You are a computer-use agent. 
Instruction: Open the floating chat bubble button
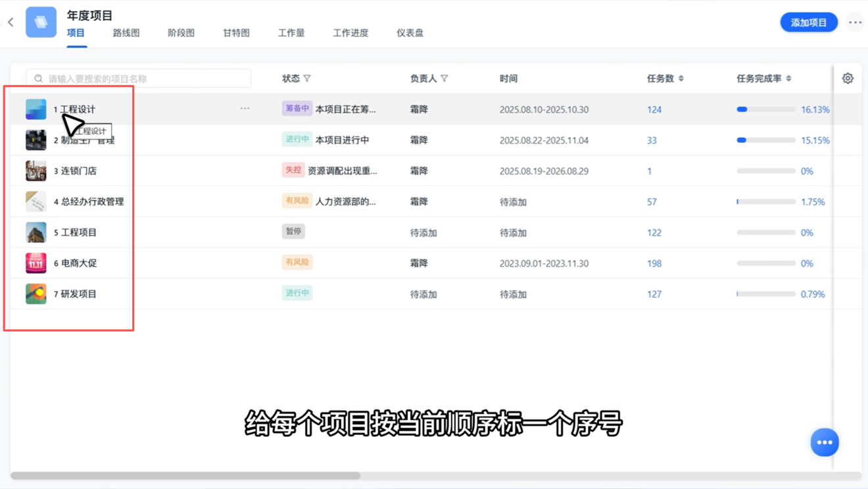pyautogui.click(x=825, y=442)
